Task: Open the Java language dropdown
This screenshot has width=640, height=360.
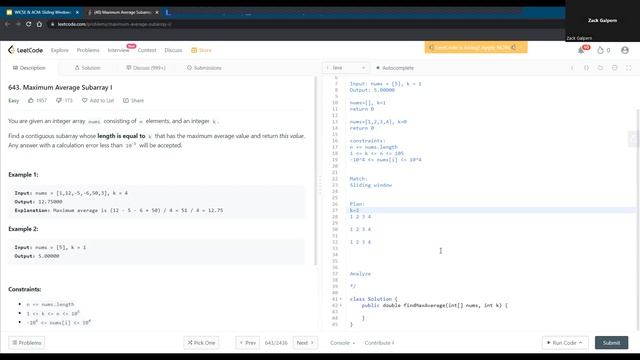Action: click(x=346, y=68)
